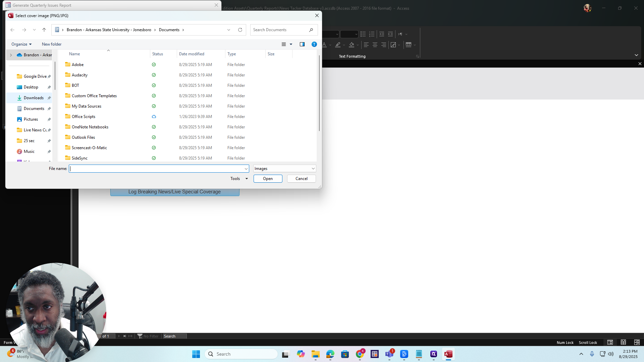
Task: Open the change view options dropdown
Action: point(291,44)
